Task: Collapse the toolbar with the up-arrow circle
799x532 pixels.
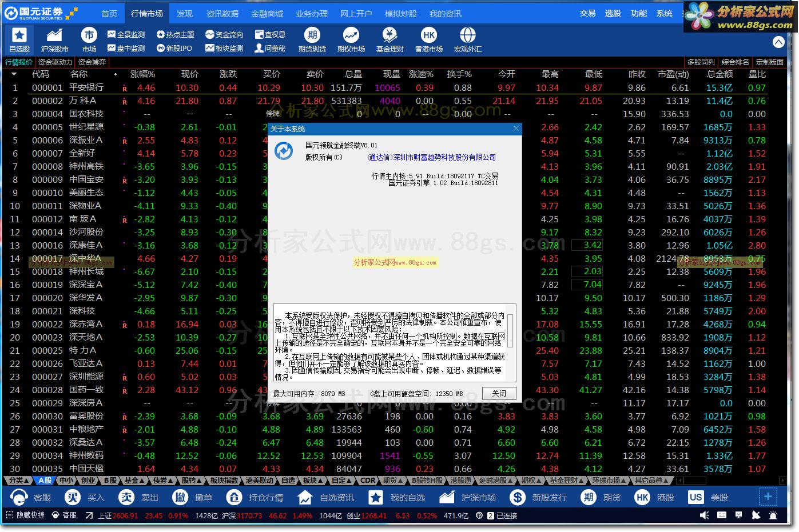Action: (x=778, y=42)
